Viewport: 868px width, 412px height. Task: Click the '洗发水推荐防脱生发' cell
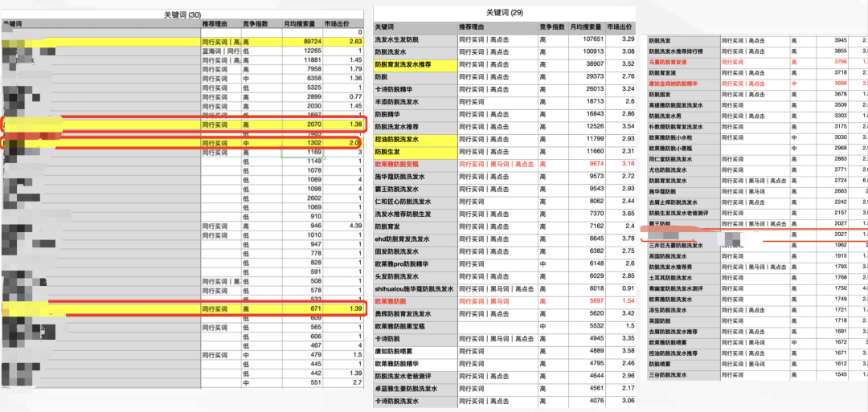[416, 214]
